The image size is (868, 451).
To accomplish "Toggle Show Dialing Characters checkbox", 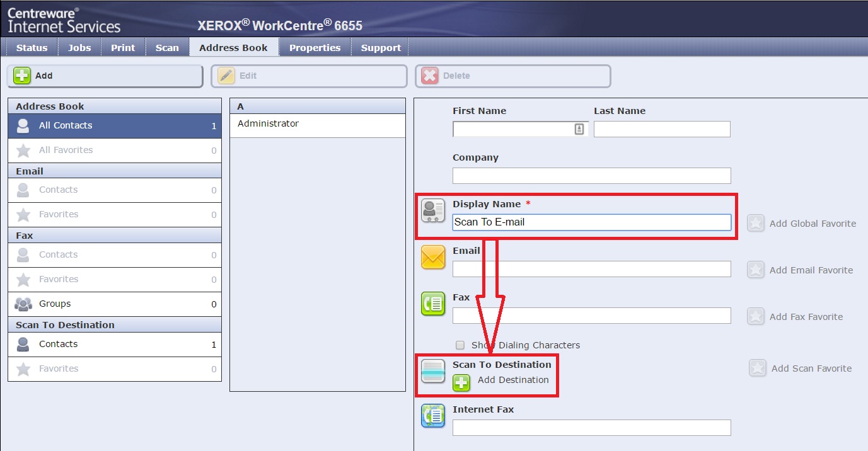I will click(x=460, y=345).
